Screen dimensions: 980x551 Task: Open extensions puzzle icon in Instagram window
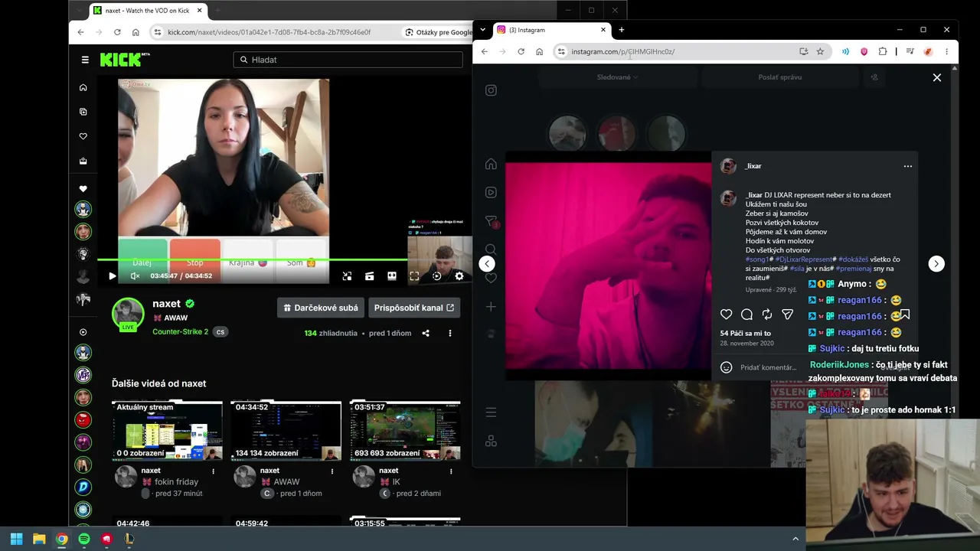coord(883,51)
